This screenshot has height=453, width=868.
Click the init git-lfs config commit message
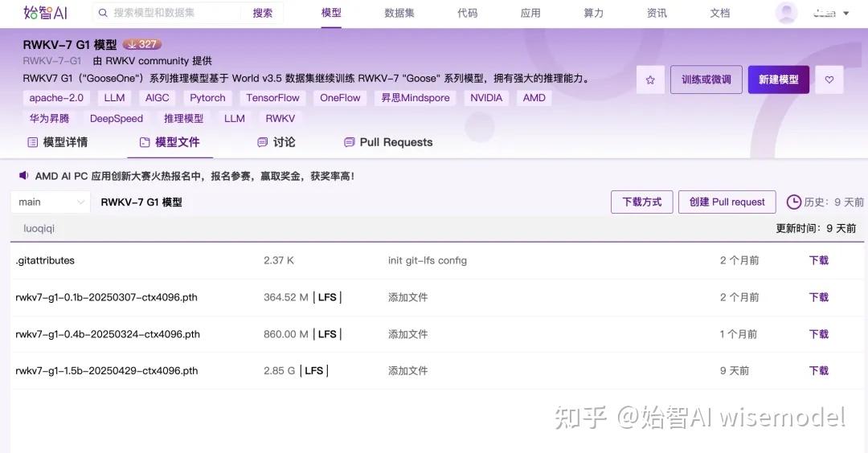coord(428,260)
